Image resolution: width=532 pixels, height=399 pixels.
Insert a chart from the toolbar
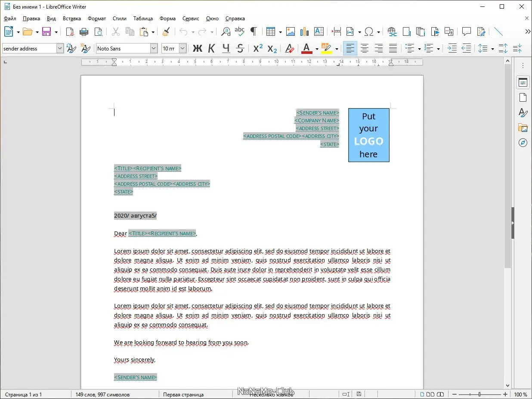305,31
